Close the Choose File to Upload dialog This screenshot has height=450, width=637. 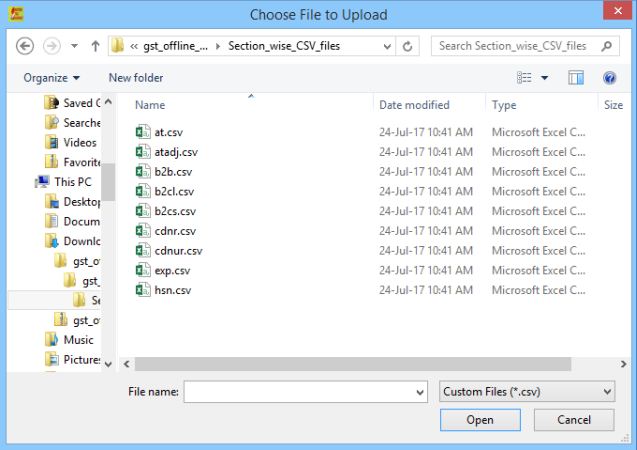(x=617, y=11)
